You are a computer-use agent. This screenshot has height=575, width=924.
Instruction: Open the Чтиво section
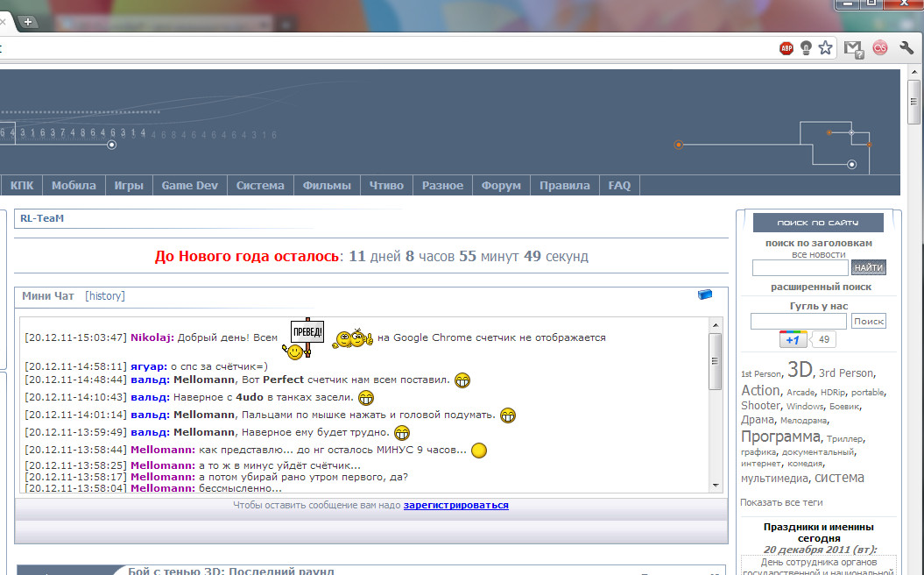coord(386,185)
